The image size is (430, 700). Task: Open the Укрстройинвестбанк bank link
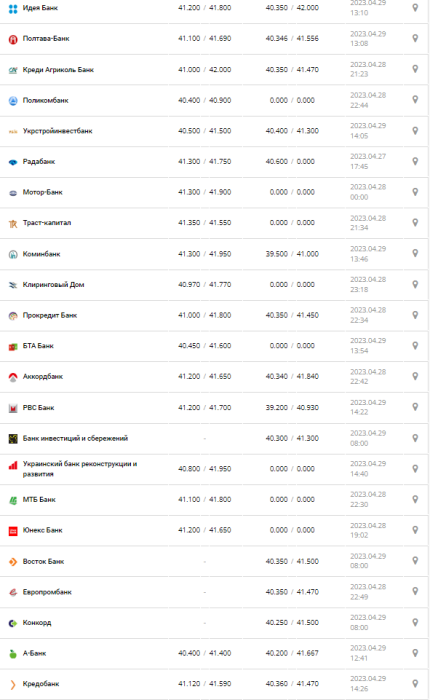[x=58, y=131]
